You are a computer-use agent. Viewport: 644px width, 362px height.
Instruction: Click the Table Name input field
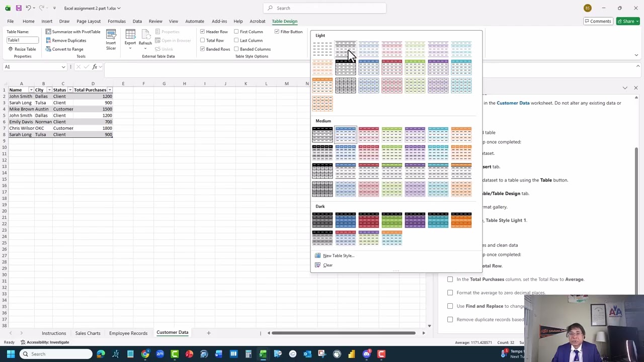23,40
